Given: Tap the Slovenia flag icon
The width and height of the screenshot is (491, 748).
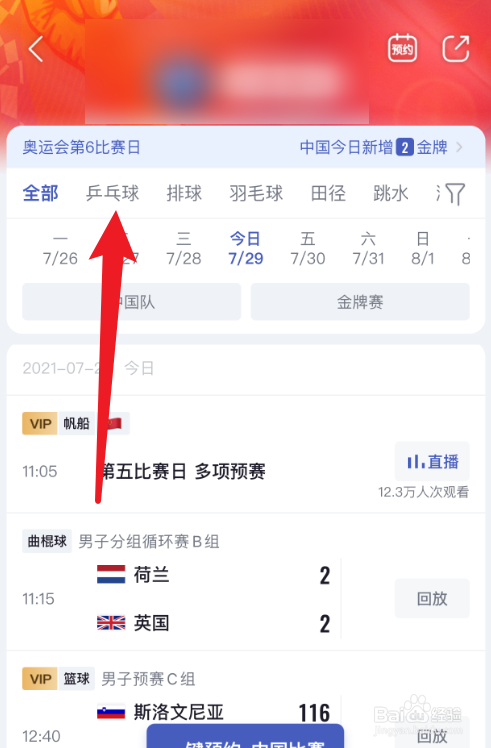Looking at the screenshot, I should (111, 712).
